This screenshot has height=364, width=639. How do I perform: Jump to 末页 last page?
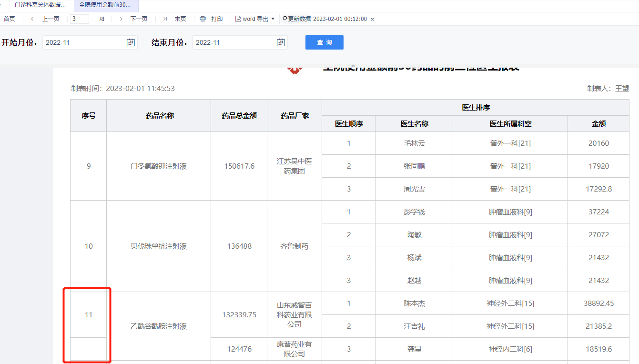[x=180, y=19]
